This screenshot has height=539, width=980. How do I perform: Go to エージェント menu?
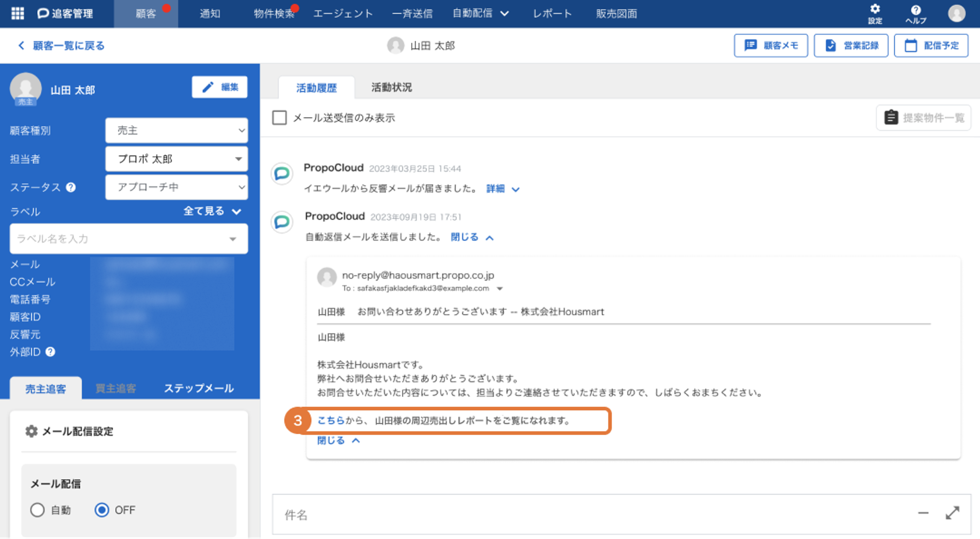click(x=343, y=14)
